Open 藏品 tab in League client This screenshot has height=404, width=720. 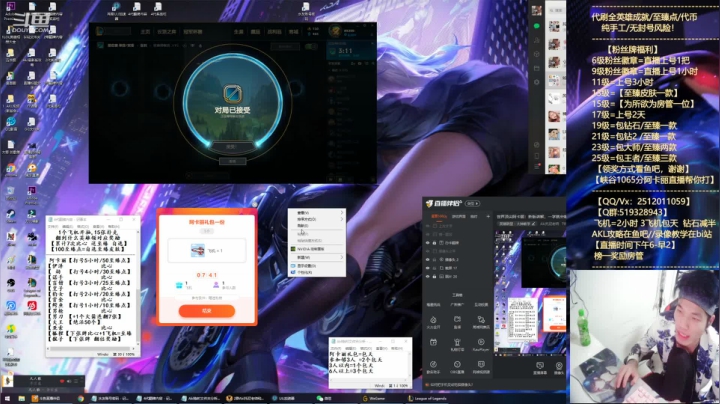(255, 32)
